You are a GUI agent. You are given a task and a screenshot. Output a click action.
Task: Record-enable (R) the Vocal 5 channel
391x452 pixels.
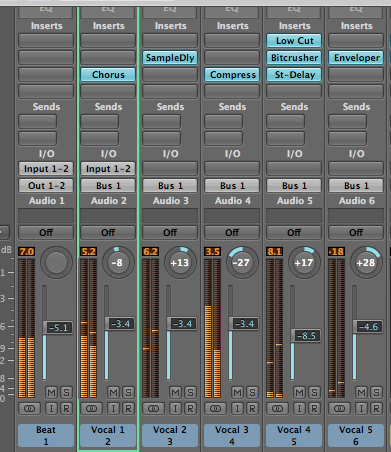tap(376, 408)
